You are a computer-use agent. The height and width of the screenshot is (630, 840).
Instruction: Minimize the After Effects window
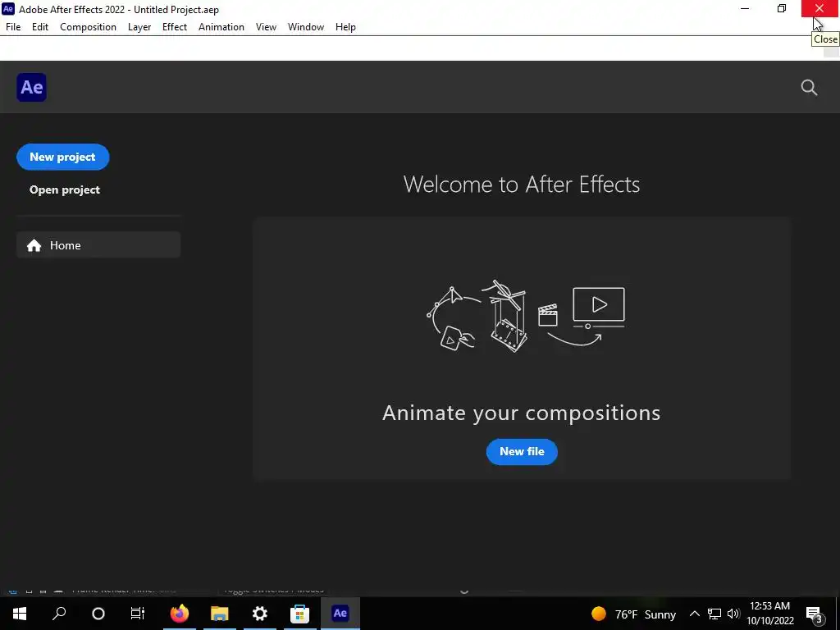pos(745,8)
